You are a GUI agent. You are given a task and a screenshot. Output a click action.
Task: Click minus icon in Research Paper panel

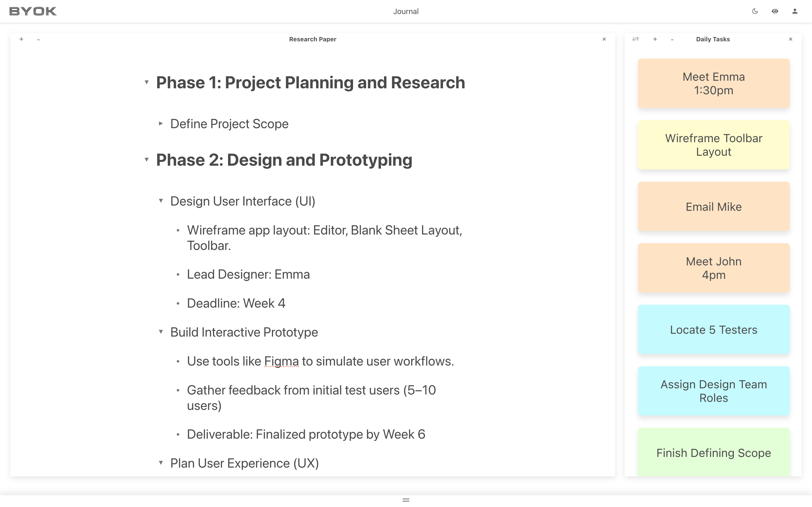tap(38, 40)
